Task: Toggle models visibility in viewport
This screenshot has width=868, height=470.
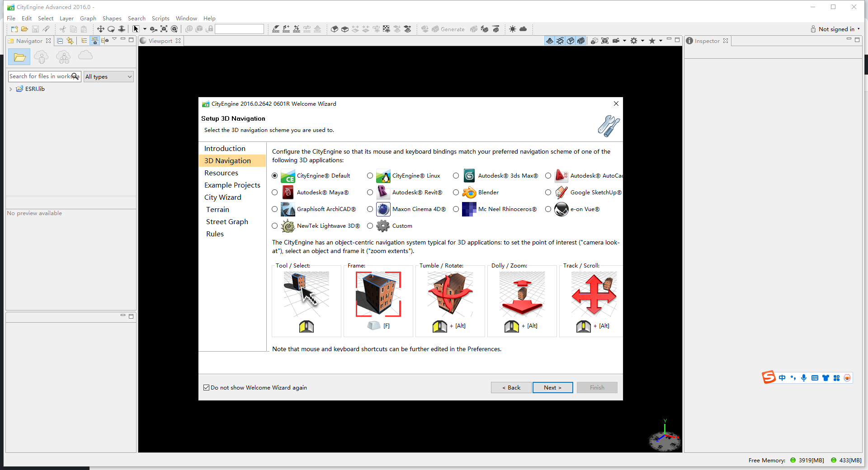Action: click(581, 41)
